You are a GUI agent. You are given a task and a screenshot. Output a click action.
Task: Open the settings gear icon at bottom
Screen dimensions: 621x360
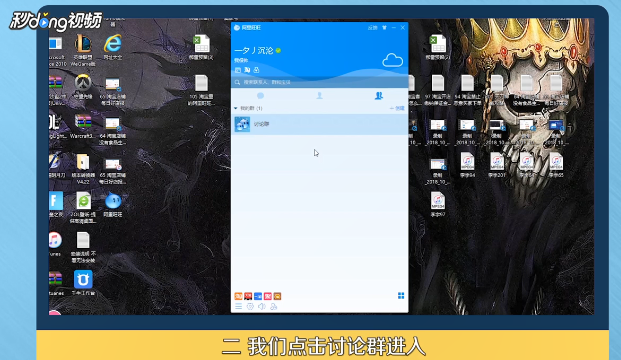point(250,307)
